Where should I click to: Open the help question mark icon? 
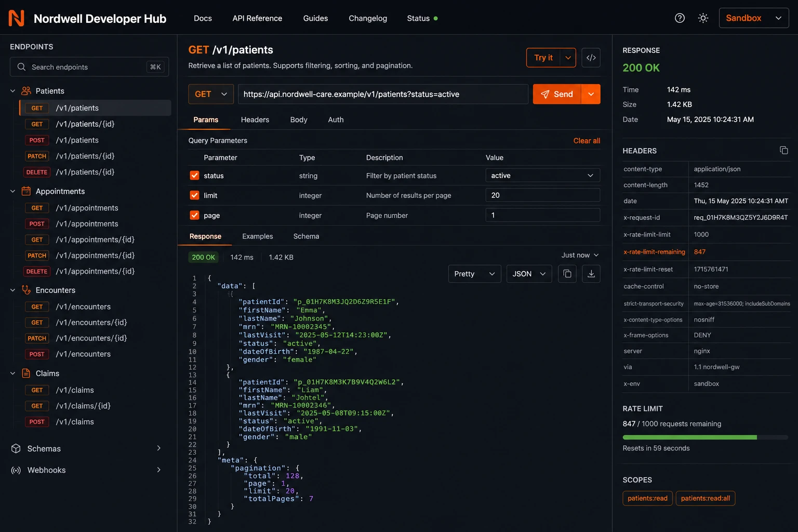[x=680, y=18]
